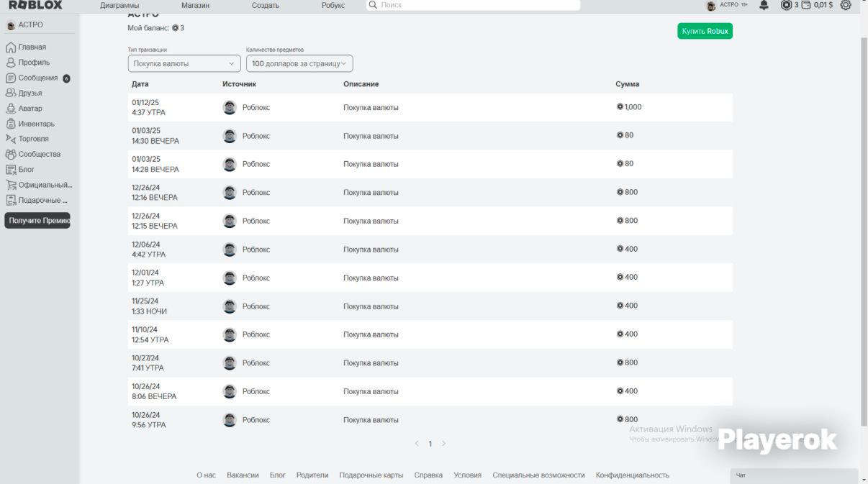This screenshot has height=484, width=868.
Task: Select the 01/03/25 14:30 ВЕЧЕРА date cell
Action: coord(155,136)
